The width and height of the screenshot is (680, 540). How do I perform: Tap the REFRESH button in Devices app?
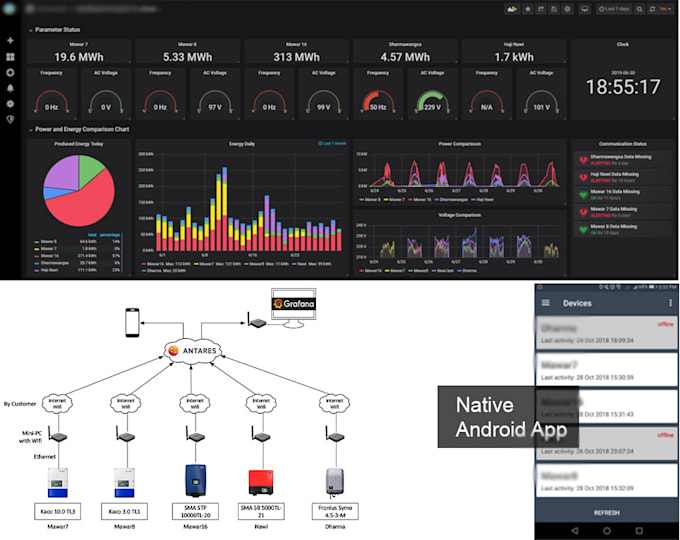coord(606,513)
